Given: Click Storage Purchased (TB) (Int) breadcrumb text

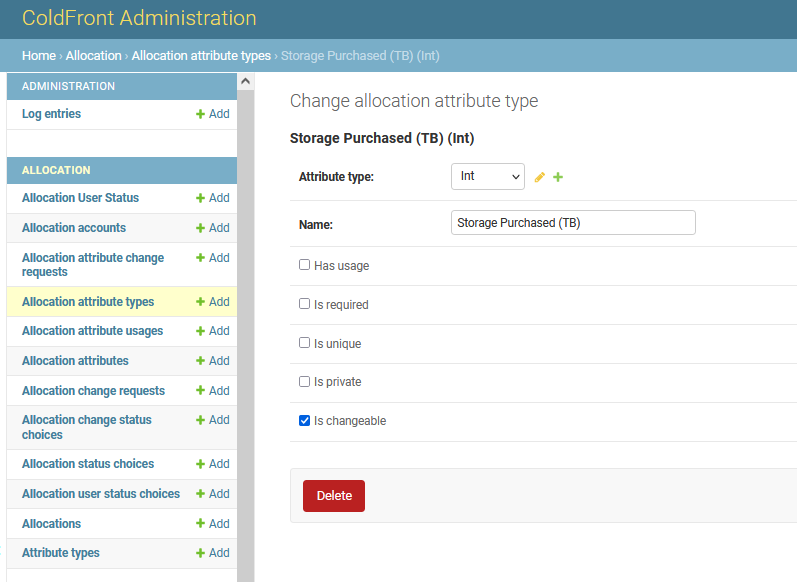Looking at the screenshot, I should click(360, 55).
